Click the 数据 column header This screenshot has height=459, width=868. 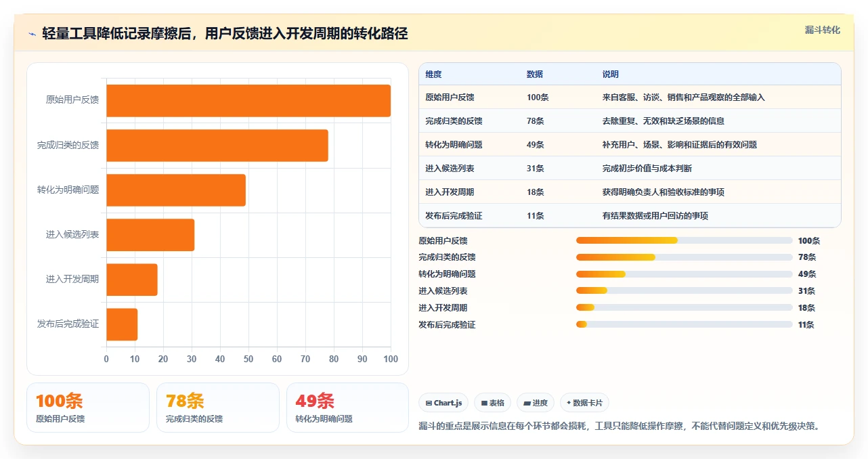(x=535, y=74)
